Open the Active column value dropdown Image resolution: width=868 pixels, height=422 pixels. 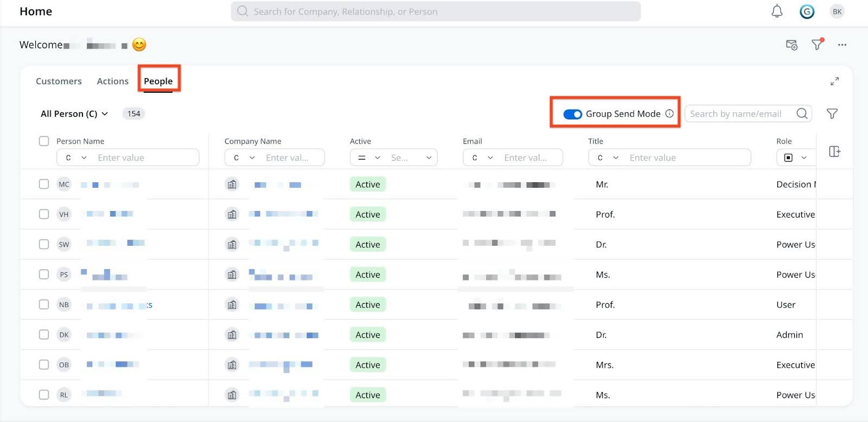(412, 158)
